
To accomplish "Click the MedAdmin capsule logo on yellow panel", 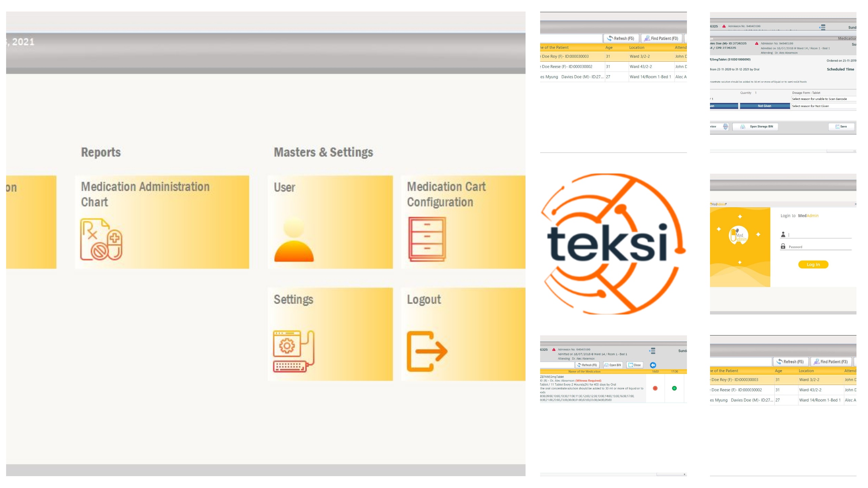I will (x=738, y=235).
